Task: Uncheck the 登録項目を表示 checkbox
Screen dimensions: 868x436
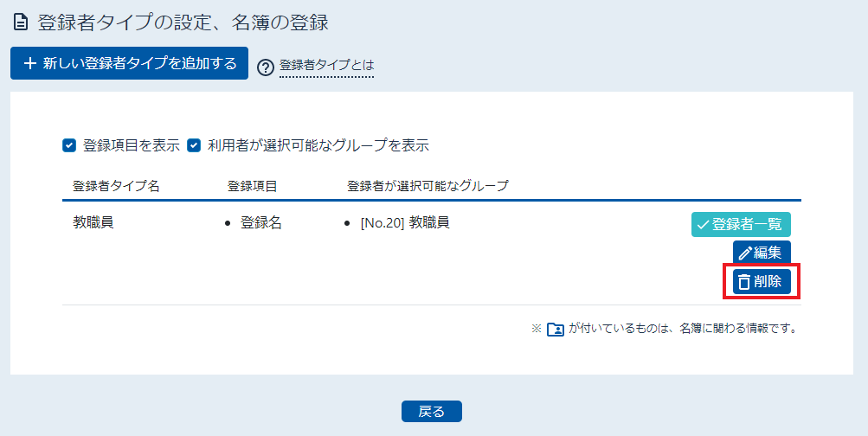Action: point(69,145)
